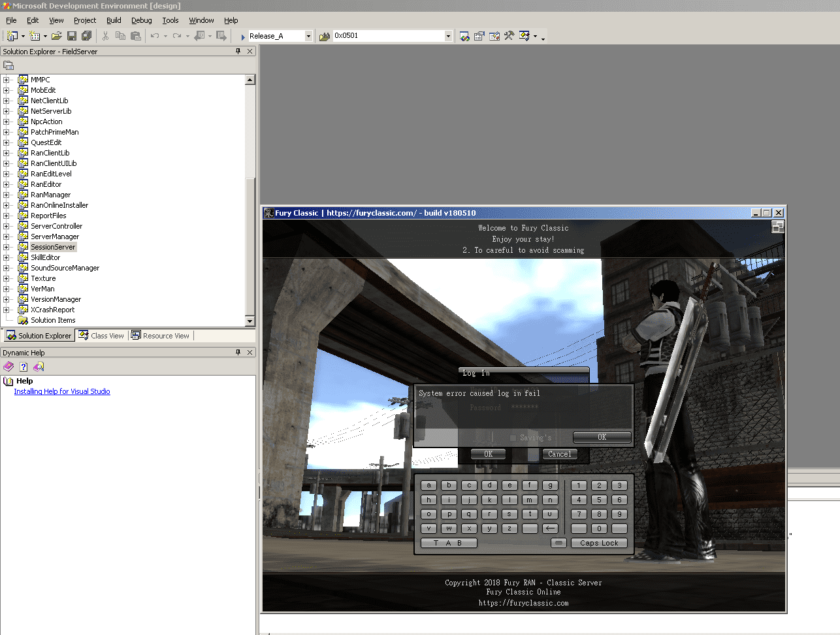Image resolution: width=840 pixels, height=635 pixels.
Task: Click the Undo toolbar icon
Action: click(155, 36)
